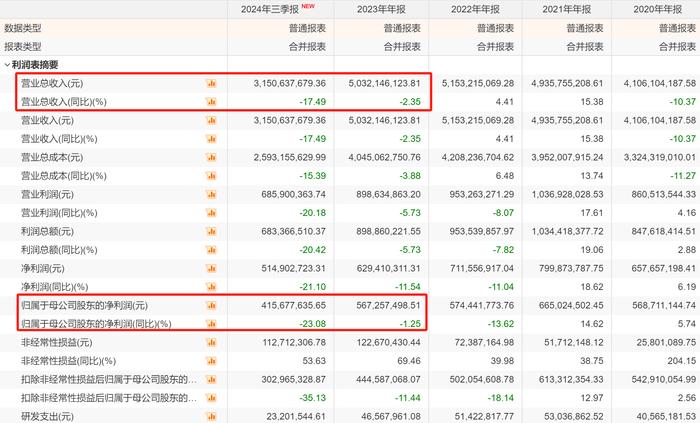Select value 567,257,498.51 cell
Screen dimensions: 700x423
pyautogui.click(x=388, y=306)
